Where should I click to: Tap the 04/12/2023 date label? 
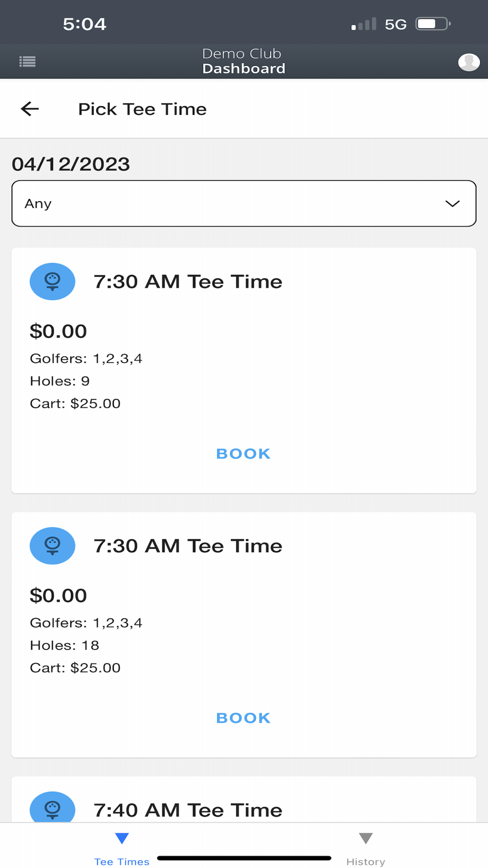coord(71,164)
